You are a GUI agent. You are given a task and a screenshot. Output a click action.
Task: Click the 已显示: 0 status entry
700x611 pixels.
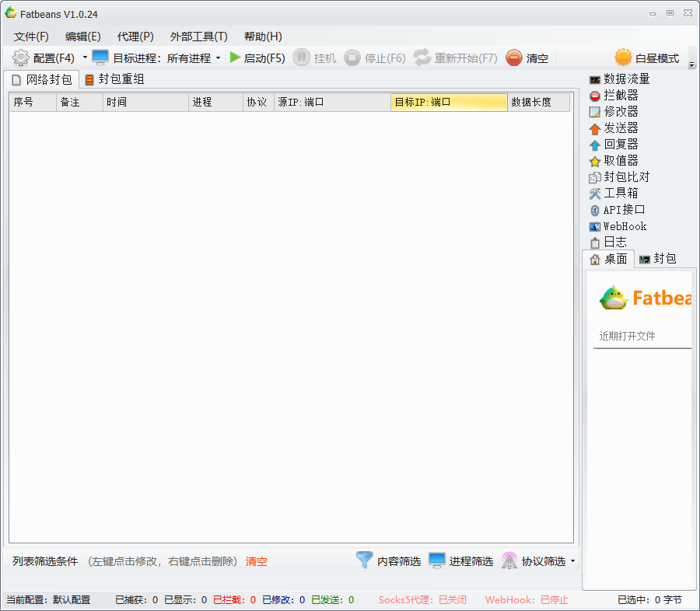click(x=185, y=600)
